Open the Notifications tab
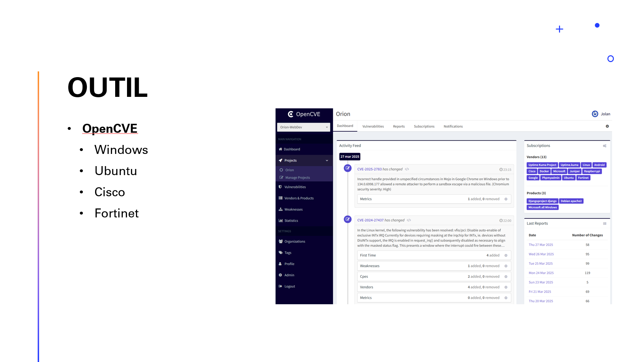Viewport: 644px width, 362px height. pos(453,126)
